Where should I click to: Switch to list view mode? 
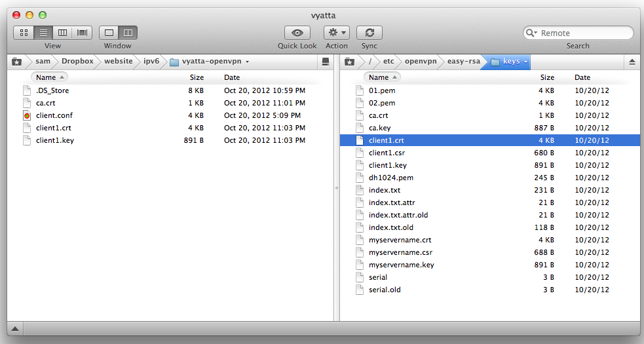43,33
